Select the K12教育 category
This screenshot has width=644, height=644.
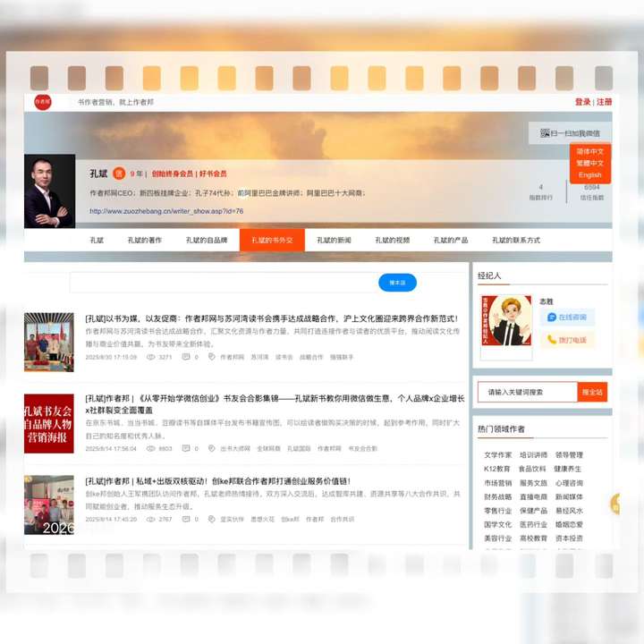(497, 469)
